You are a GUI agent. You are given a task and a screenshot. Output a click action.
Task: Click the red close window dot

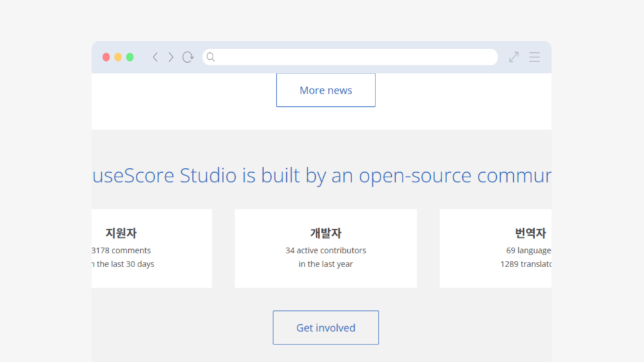[x=106, y=57]
